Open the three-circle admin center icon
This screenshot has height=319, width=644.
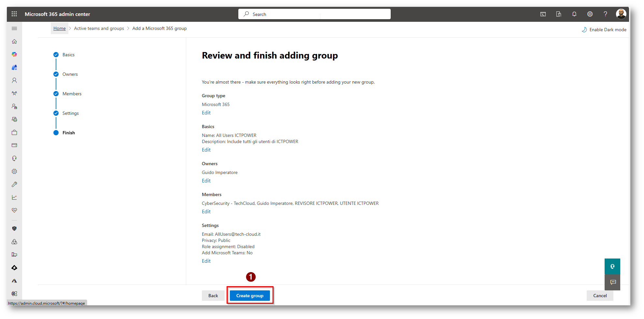pos(14,242)
